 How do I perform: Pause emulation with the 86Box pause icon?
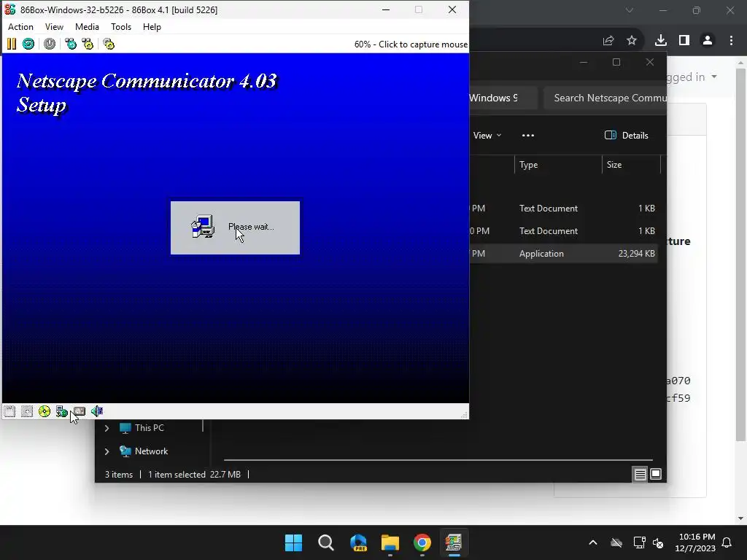click(12, 44)
